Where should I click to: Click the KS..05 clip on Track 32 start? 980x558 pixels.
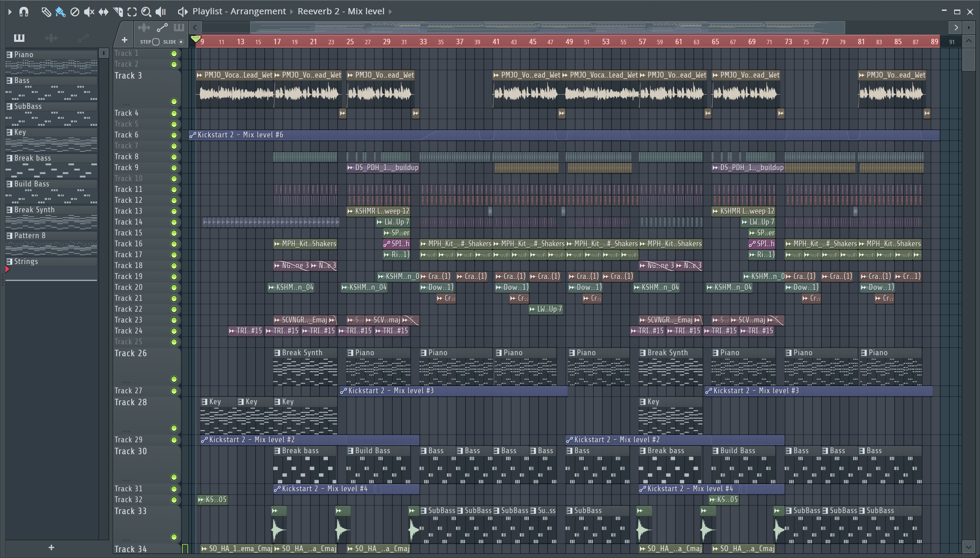tap(212, 500)
